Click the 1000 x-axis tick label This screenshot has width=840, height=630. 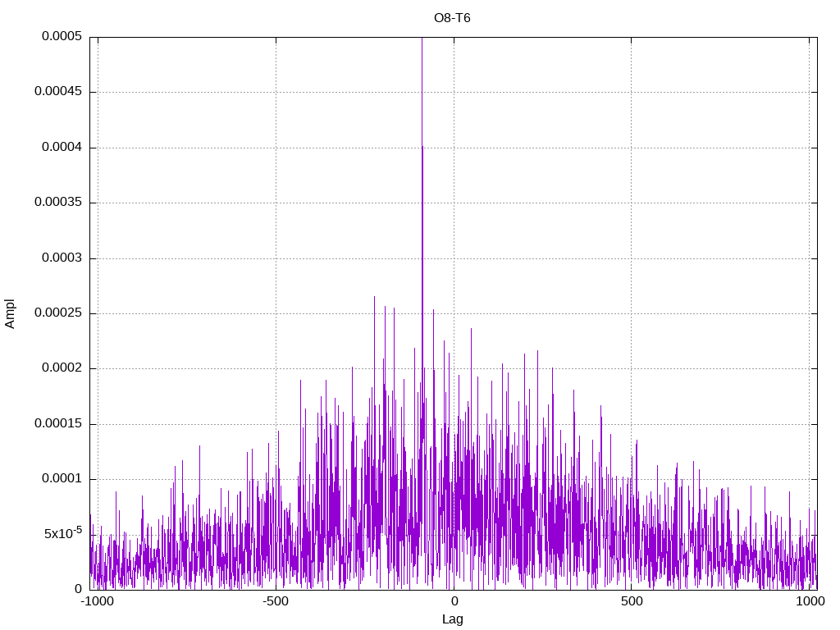(x=810, y=601)
